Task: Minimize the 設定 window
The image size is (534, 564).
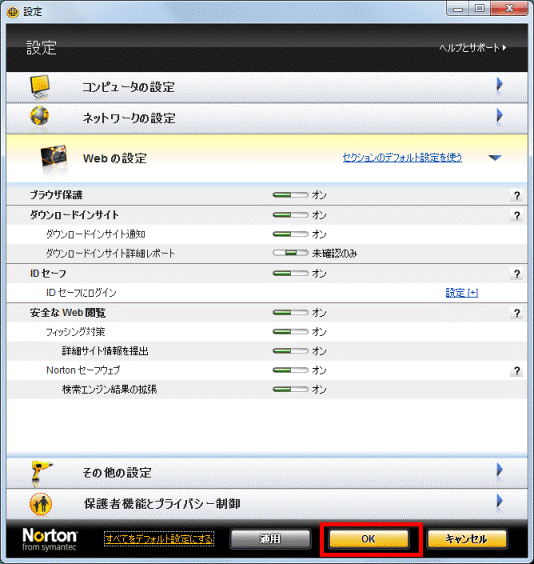Action: (458, 9)
